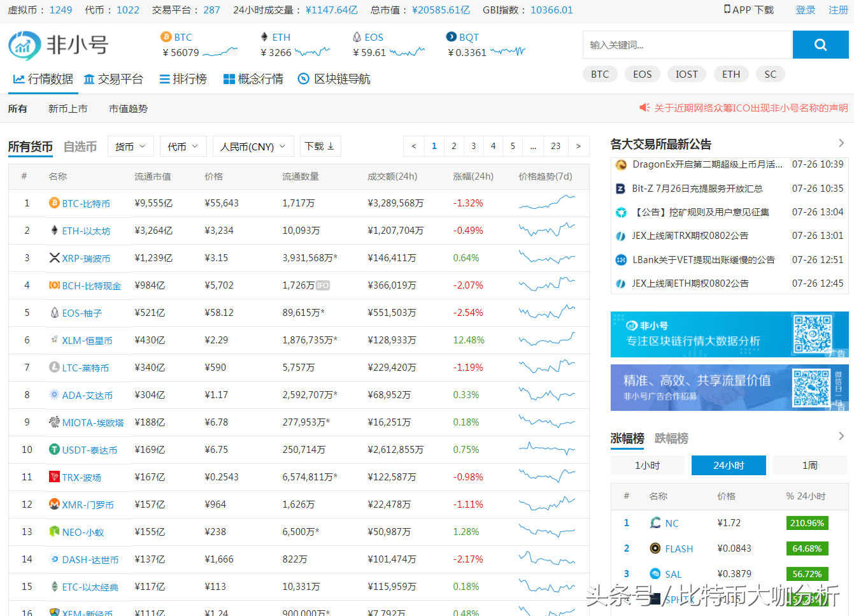Select the 1周 timeframe tab

click(810, 466)
